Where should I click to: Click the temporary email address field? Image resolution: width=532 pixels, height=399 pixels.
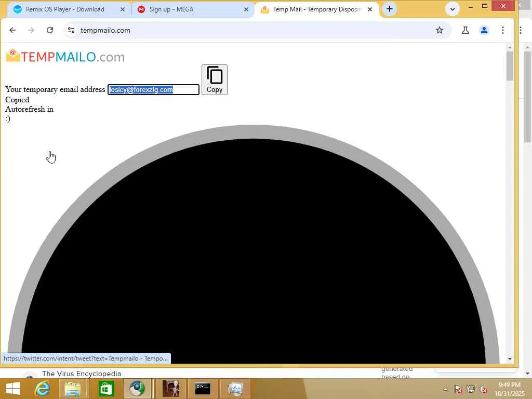tap(153, 89)
